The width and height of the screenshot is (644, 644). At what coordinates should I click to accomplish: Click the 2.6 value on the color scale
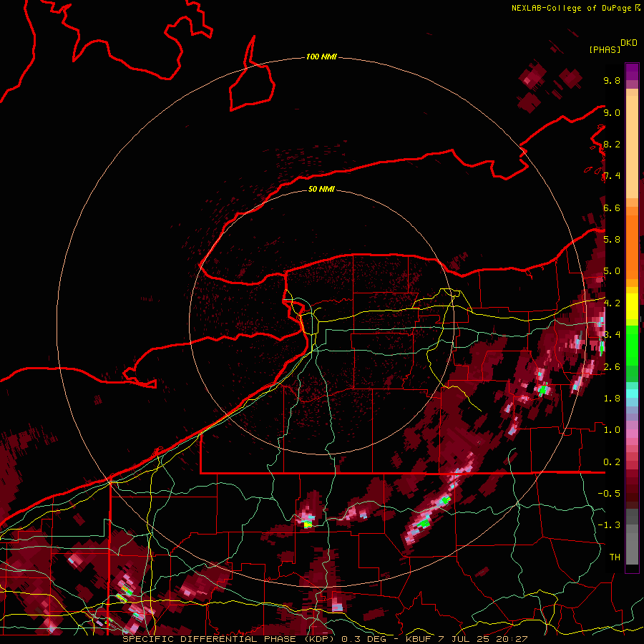612,366
